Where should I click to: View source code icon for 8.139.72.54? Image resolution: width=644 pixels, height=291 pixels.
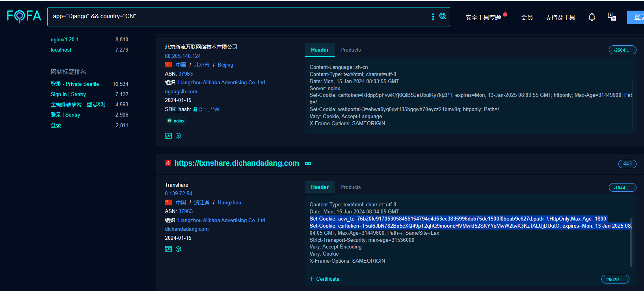click(x=168, y=249)
